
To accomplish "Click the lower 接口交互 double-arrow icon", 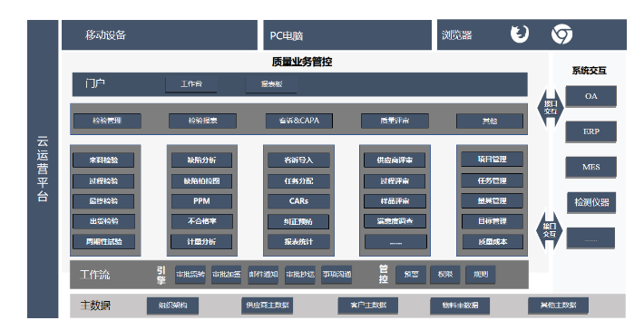I will click(x=550, y=230).
